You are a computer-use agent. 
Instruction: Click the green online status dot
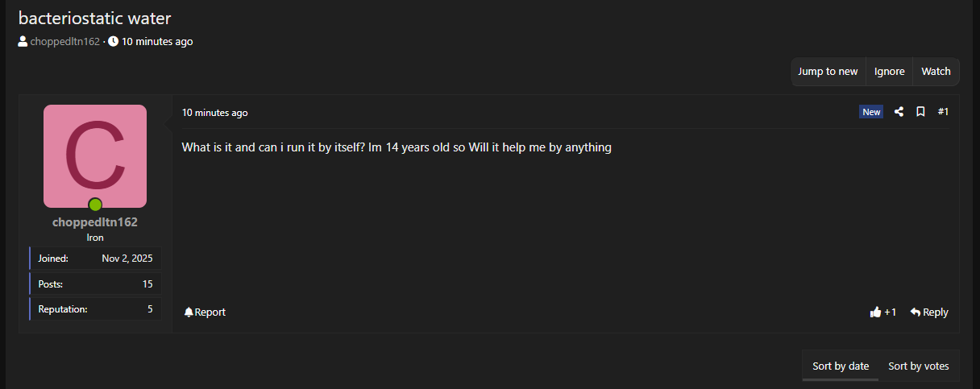click(x=95, y=205)
